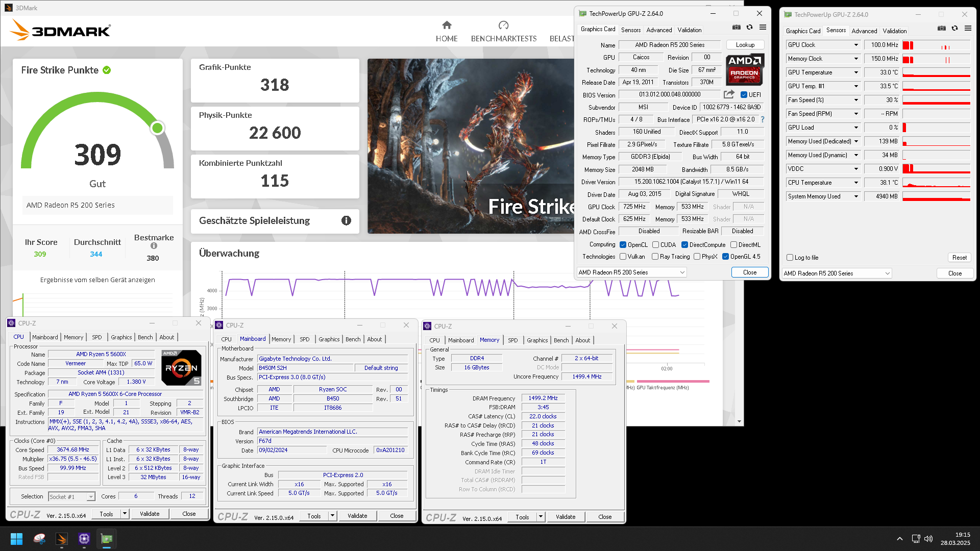Switch to Advanced tab in GPU-Z Graphics Card window

tap(659, 30)
